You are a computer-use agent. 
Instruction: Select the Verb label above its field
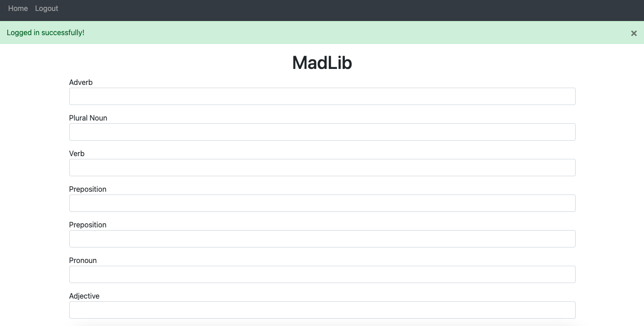coord(77,153)
